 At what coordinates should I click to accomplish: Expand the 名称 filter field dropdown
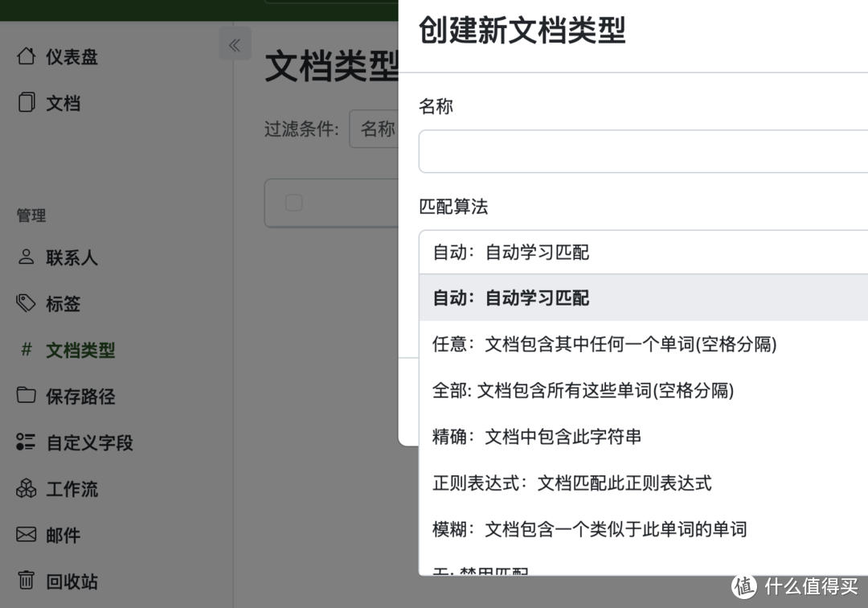click(379, 129)
